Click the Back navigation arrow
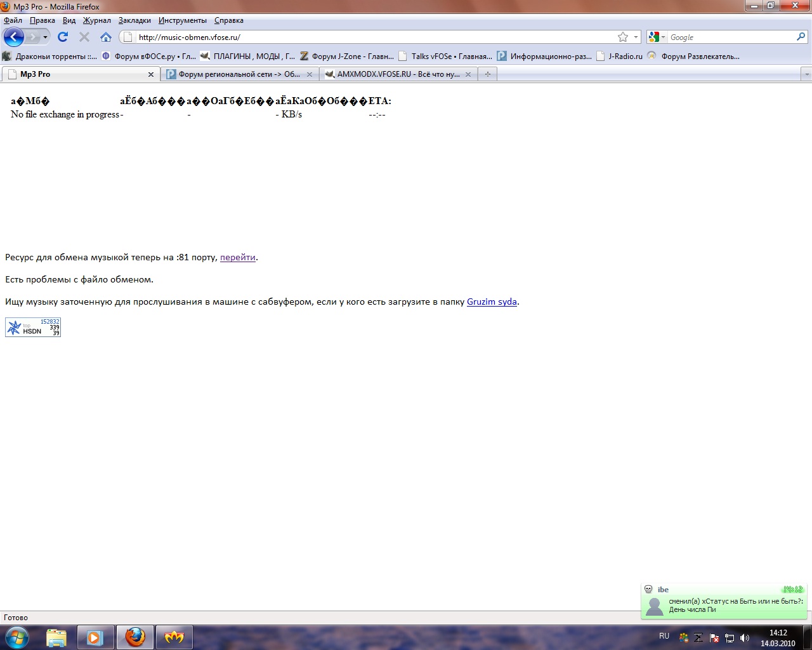Viewport: 812px width, 650px height. 13,37
